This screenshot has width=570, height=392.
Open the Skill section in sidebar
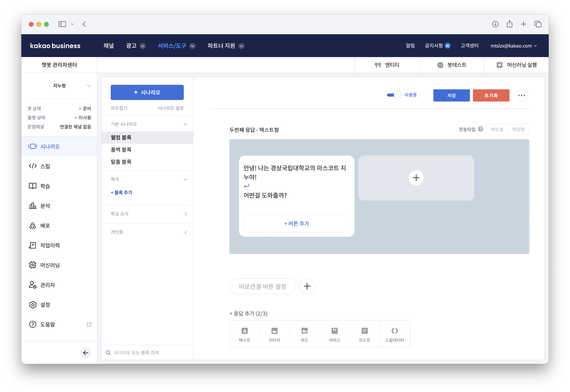pos(45,166)
